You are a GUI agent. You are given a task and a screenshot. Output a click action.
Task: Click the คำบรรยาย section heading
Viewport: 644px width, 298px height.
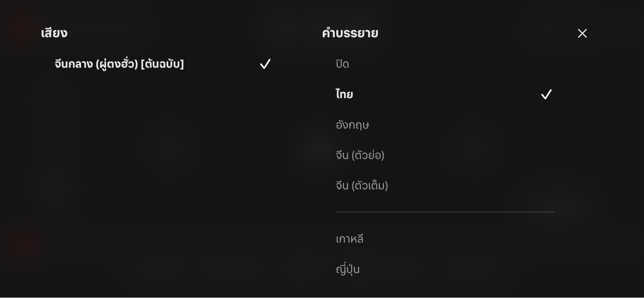350,33
